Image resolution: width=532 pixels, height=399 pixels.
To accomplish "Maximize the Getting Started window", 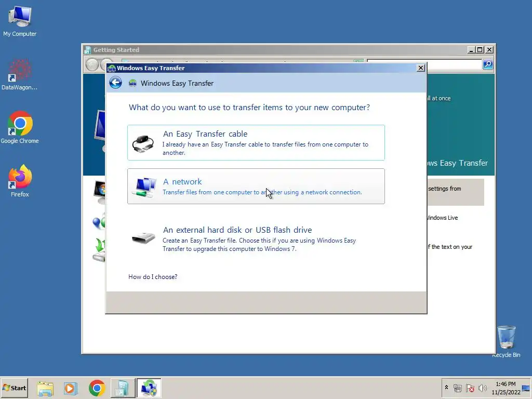I will [480, 50].
